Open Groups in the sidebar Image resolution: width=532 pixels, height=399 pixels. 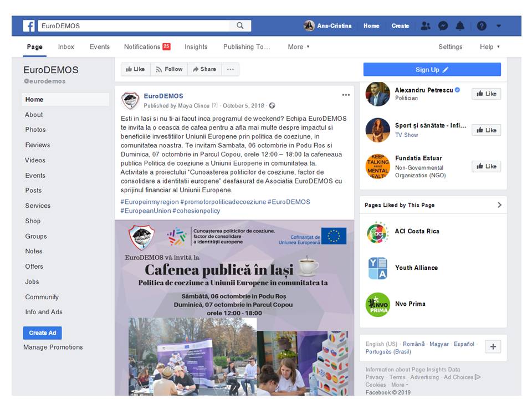pos(36,236)
